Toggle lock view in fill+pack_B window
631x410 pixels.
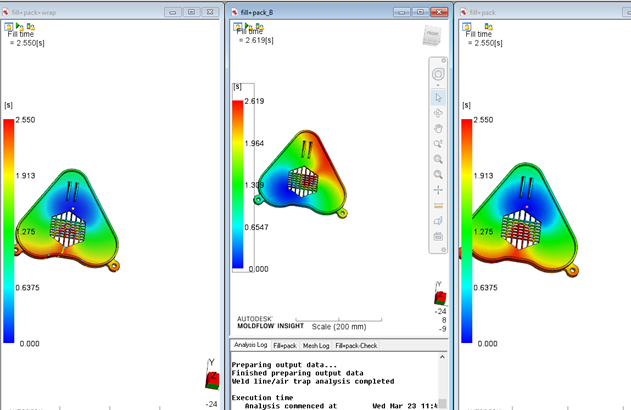point(237,27)
